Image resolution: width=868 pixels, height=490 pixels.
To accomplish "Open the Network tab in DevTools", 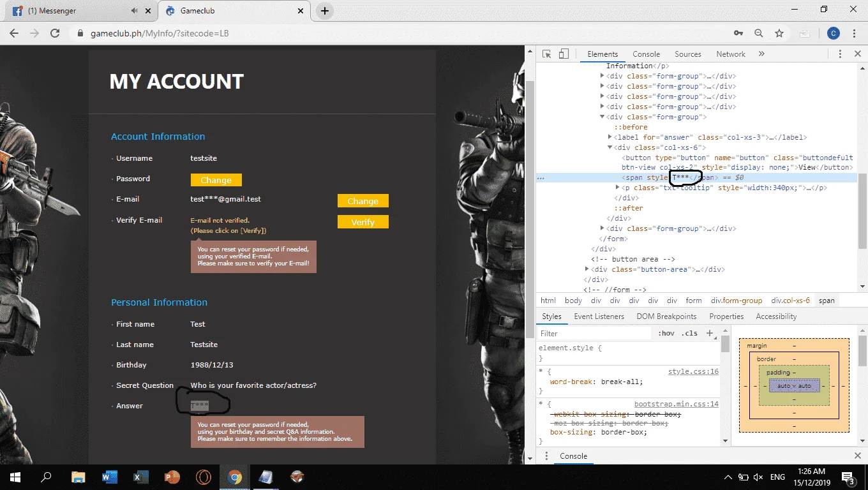I will point(731,54).
